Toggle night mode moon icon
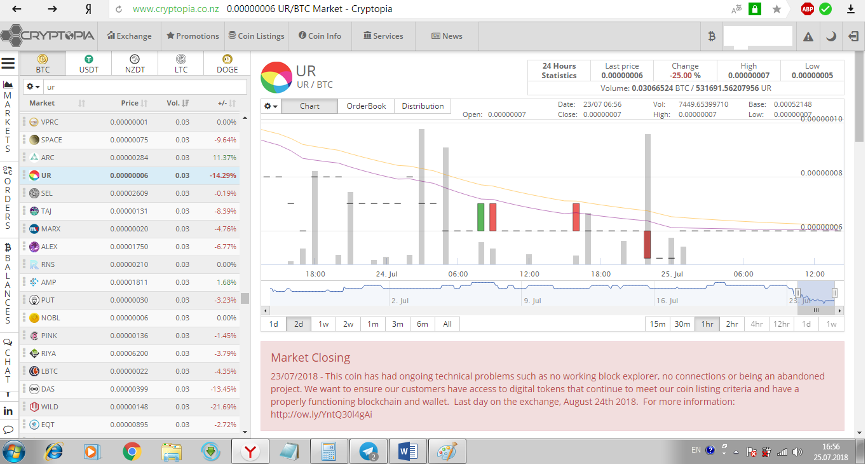Viewport: 868px width, 464px height. [831, 37]
